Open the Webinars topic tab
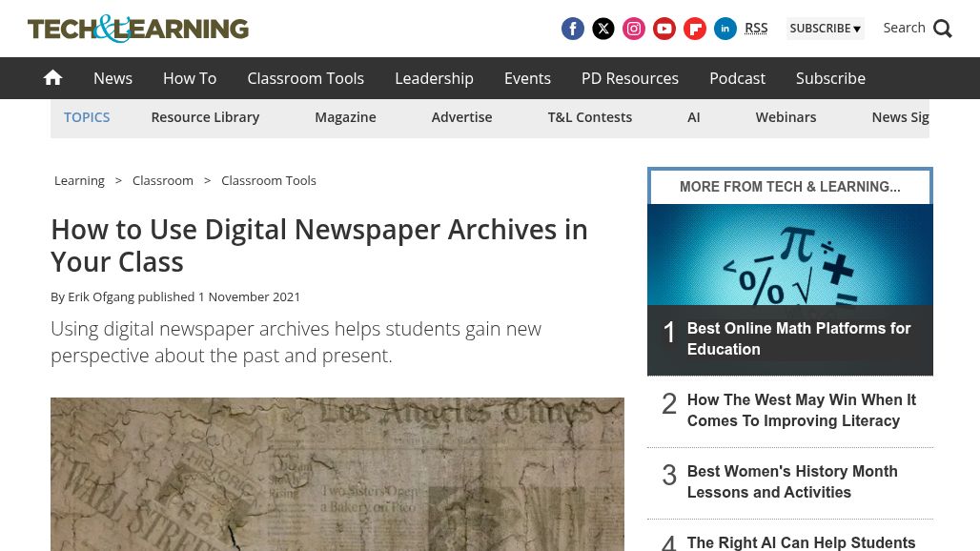 point(786,117)
